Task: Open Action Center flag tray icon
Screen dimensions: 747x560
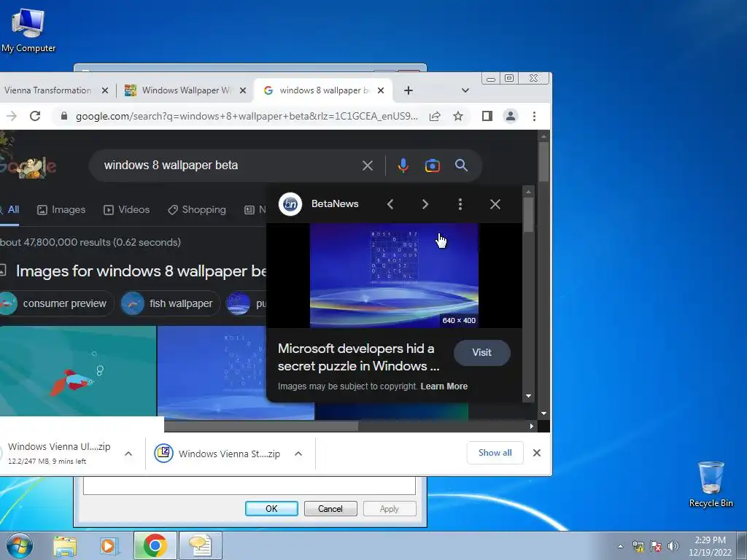Action: pos(656,546)
